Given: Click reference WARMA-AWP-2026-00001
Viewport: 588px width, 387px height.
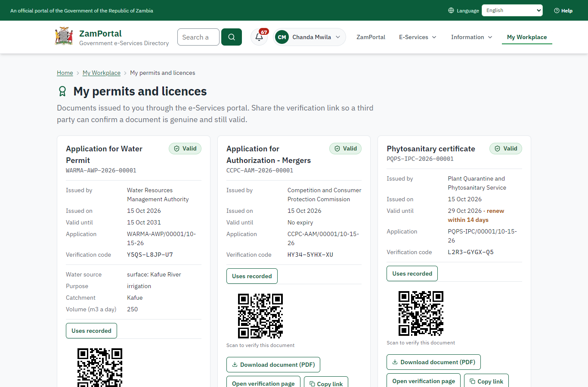Looking at the screenshot, I should [x=101, y=170].
